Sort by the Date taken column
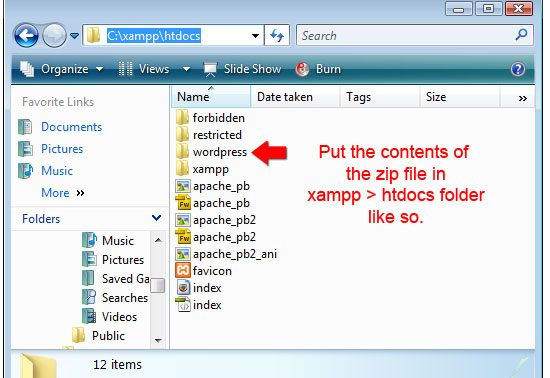 click(x=295, y=97)
